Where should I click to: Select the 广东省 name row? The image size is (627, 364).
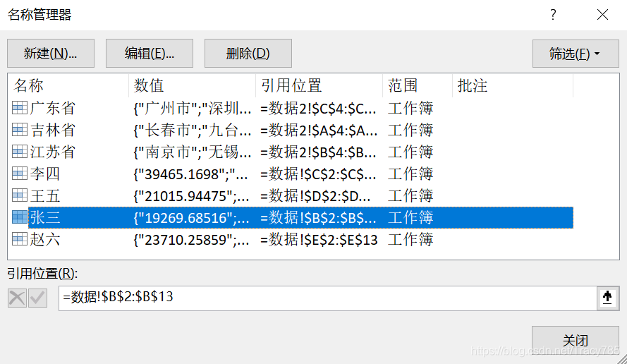click(293, 108)
